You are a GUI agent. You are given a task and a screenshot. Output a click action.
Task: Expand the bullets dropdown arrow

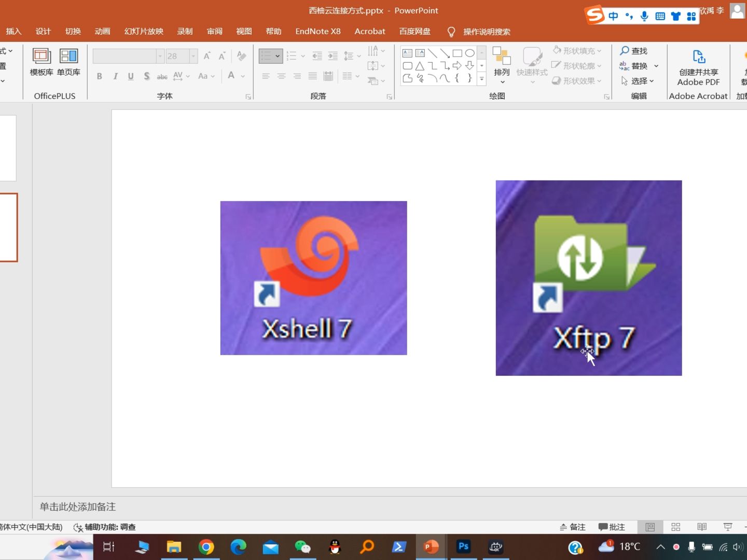278,56
